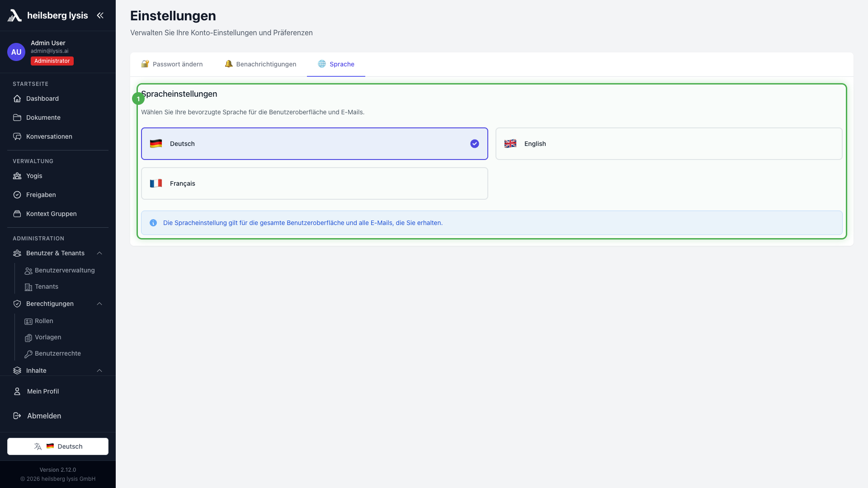Open Freigaben checkmark icon
Screen dimensions: 868x488
[x=17, y=195]
